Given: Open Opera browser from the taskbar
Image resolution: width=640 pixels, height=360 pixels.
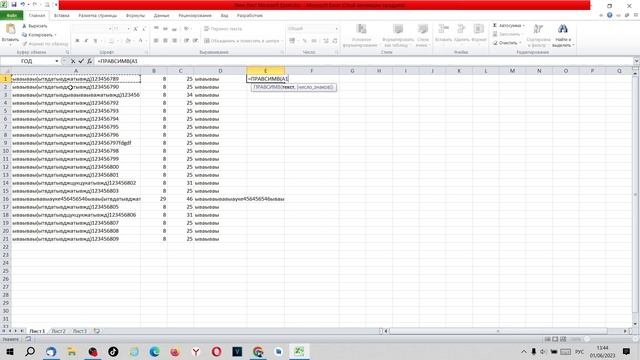Looking at the screenshot, I should point(216,351).
